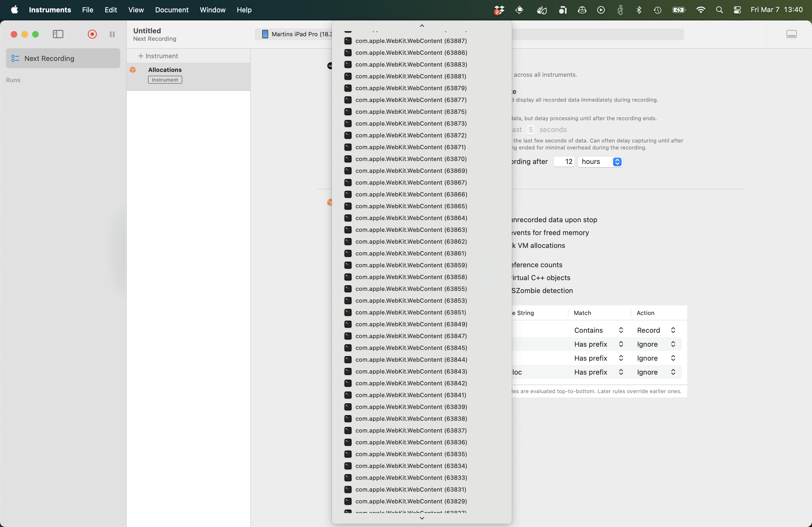This screenshot has width=812, height=527.
Task: Open Control Center in menu bar
Action: point(737,10)
